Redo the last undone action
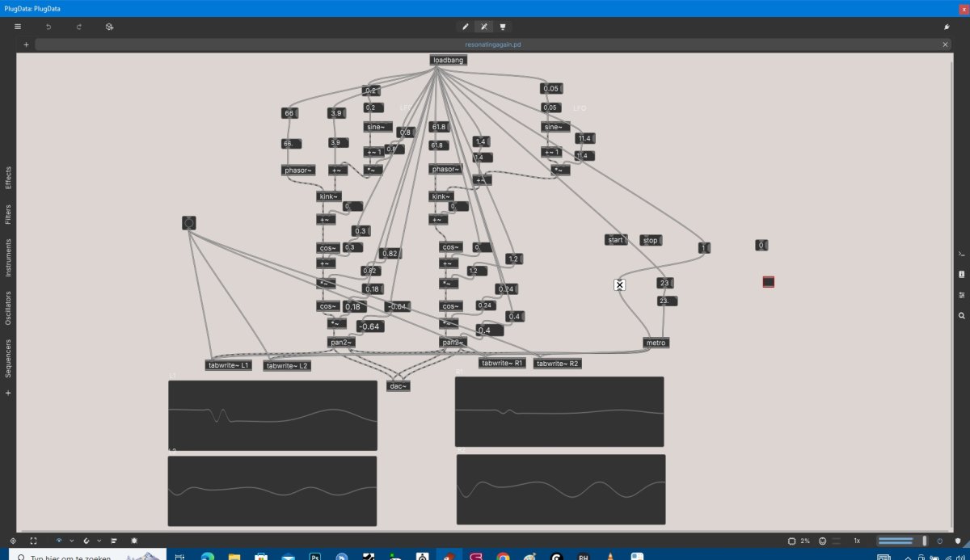The height and width of the screenshot is (560, 970). 79,27
